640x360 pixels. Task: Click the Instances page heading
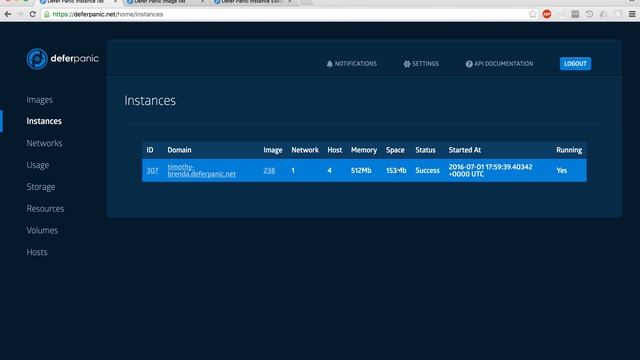pos(150,100)
